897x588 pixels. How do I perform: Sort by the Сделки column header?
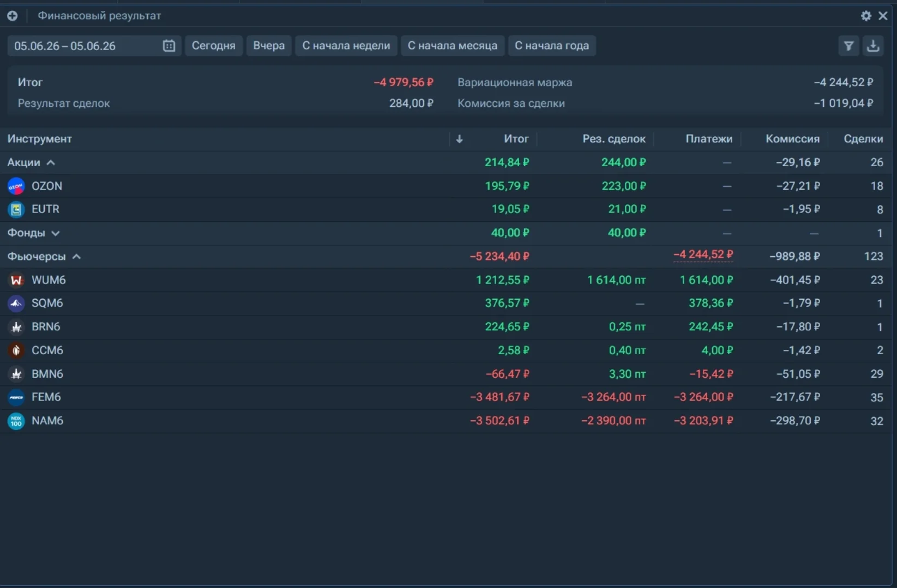point(863,139)
